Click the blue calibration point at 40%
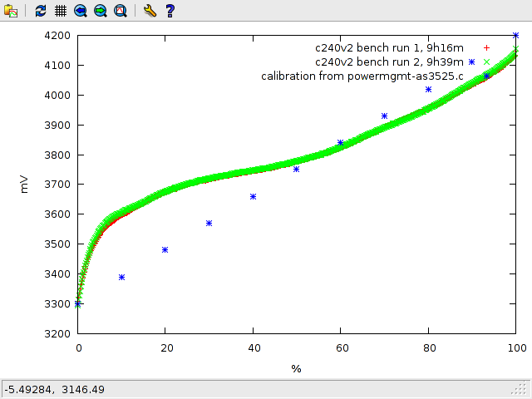Screen dimensions: 532x399 (x=253, y=196)
